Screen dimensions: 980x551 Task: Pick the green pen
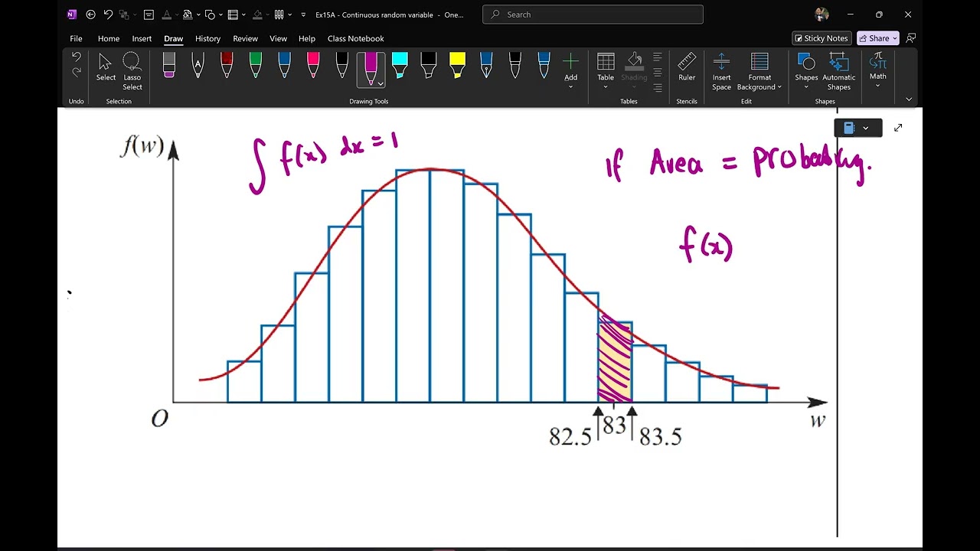pyautogui.click(x=256, y=65)
